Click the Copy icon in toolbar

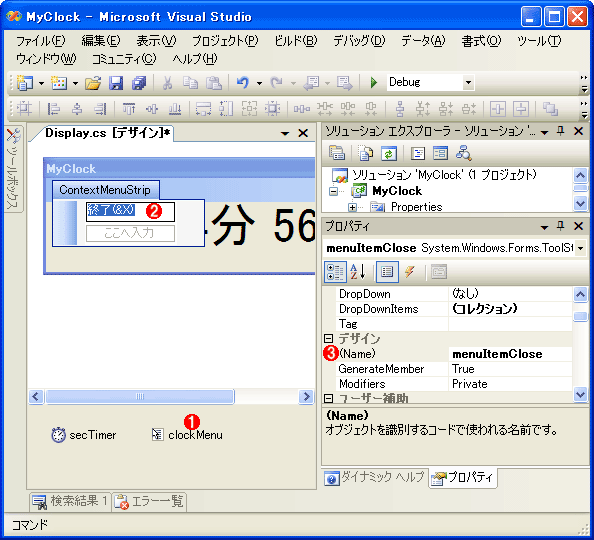pyautogui.click(x=191, y=83)
